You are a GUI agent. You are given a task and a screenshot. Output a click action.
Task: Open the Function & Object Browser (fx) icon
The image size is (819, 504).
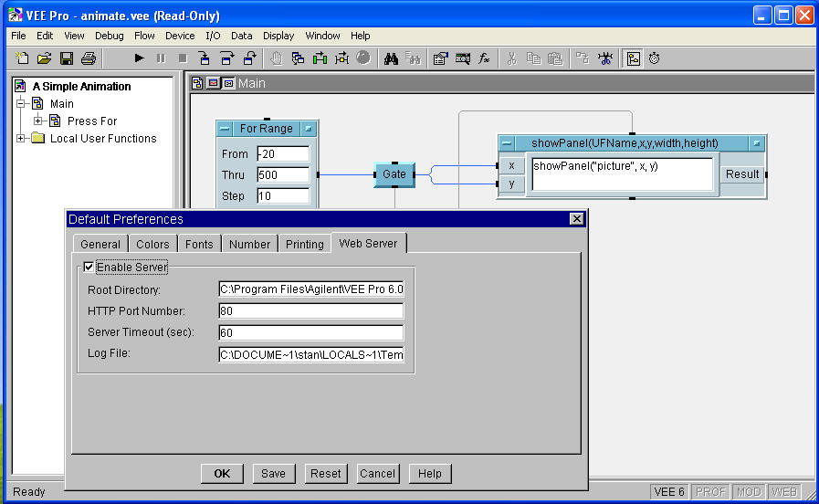[x=486, y=58]
